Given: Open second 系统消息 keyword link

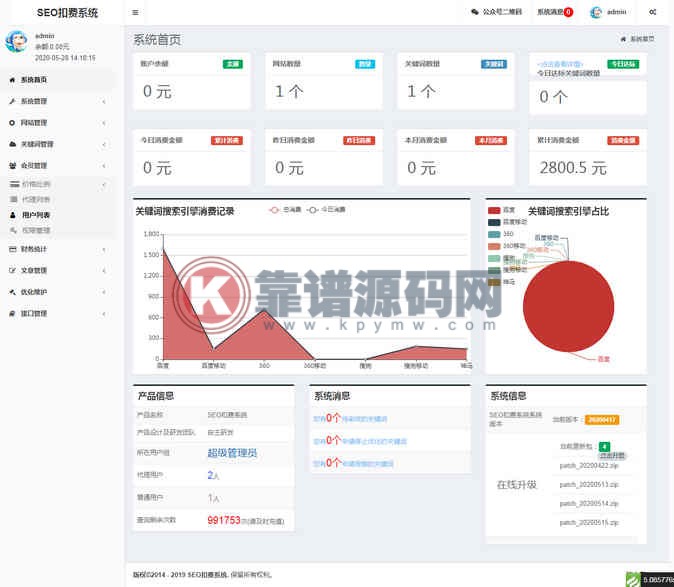Looking at the screenshot, I should (x=360, y=440).
